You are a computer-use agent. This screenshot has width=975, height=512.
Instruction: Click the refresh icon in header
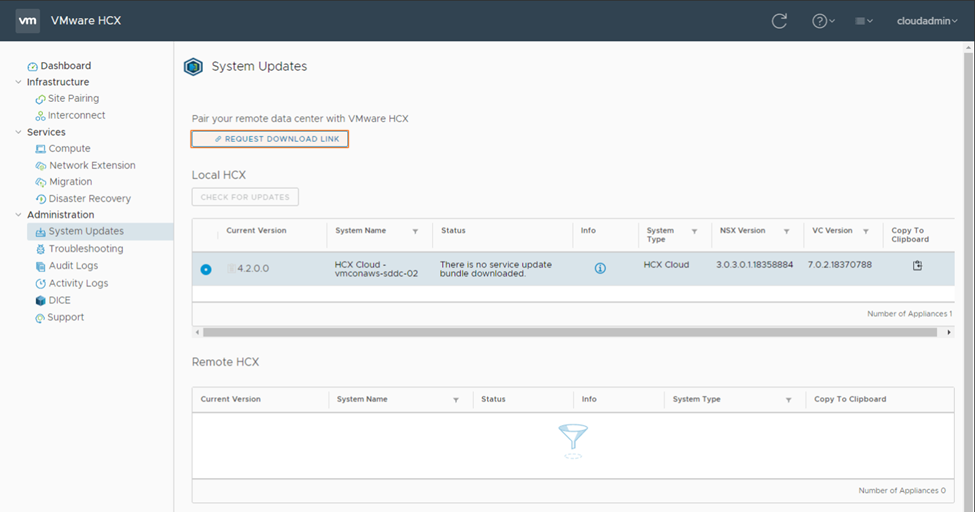(x=779, y=21)
